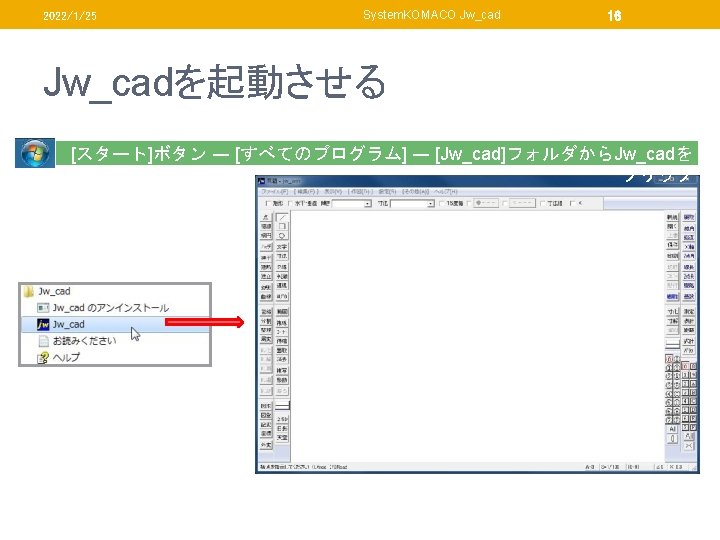Select the 移動 move tool
Screen dimensions: 720x540
(282, 380)
